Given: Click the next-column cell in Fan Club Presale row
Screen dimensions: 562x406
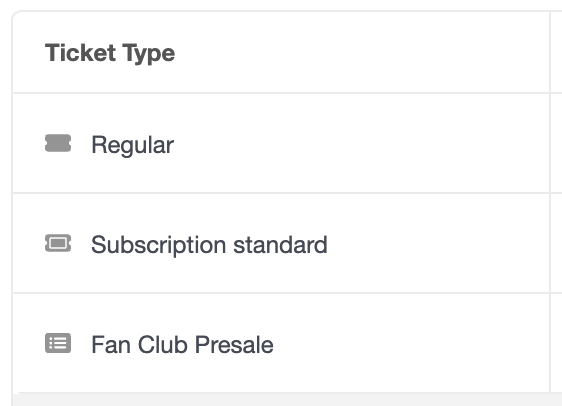Looking at the screenshot, I should (557, 343).
